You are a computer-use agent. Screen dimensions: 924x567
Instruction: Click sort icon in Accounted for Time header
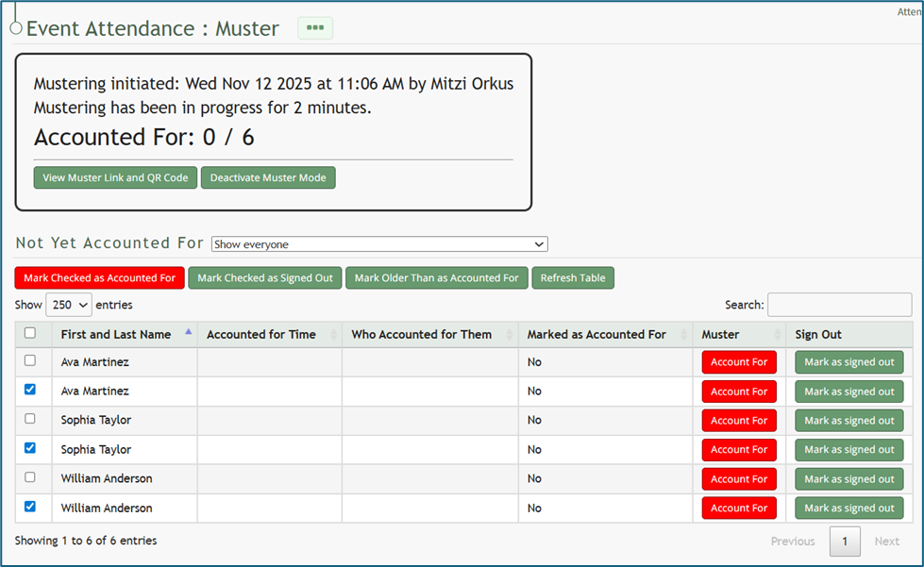(333, 334)
